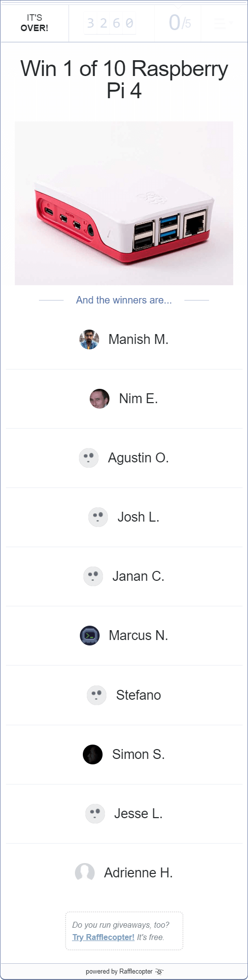Viewport: 248px width, 980px height.
Task: Select the winner name Adrienne H.
Action: 139,872
